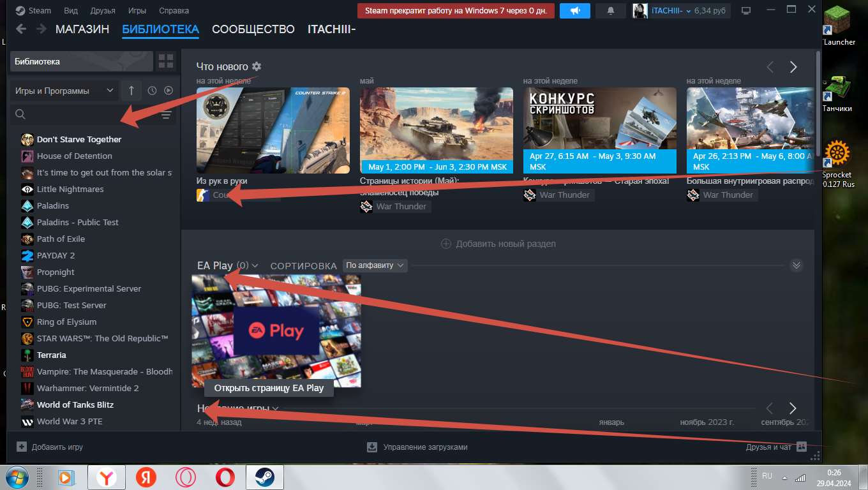Click the recent games left arrow
868x490 pixels.
770,408
